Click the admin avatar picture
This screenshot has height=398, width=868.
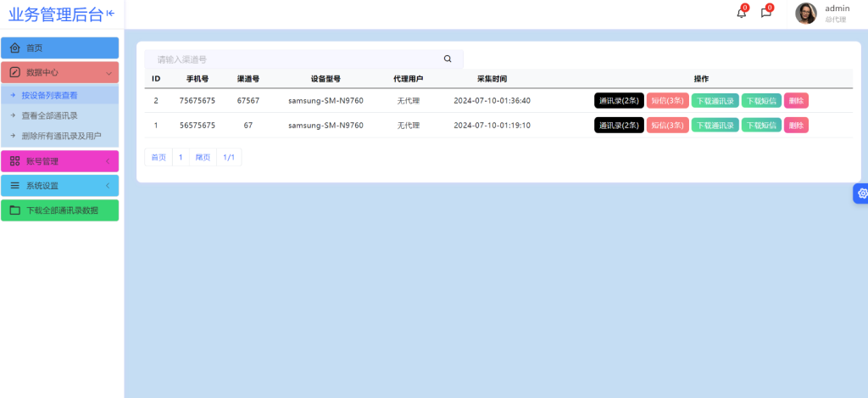click(x=805, y=14)
